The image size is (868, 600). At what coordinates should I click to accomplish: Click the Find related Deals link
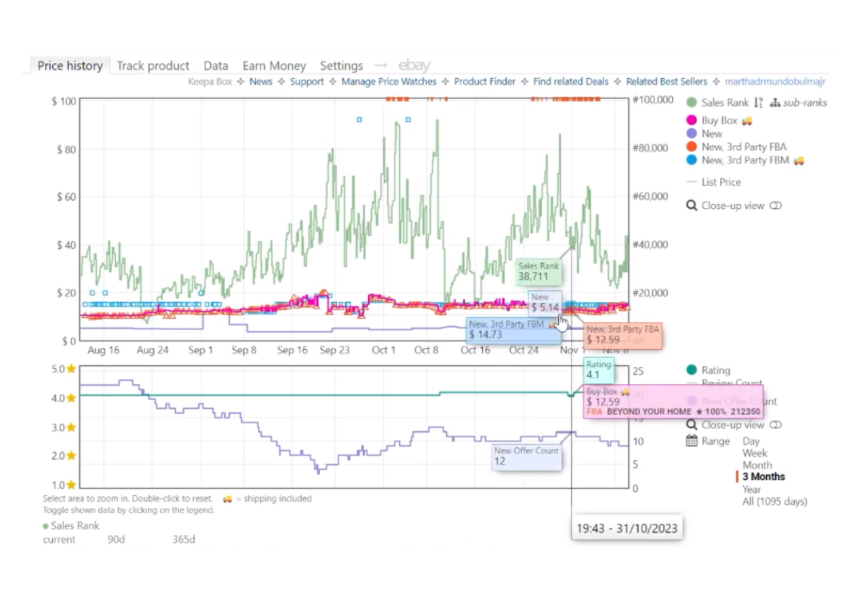point(571,81)
